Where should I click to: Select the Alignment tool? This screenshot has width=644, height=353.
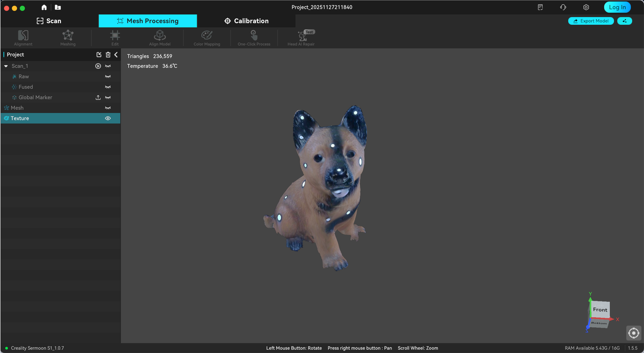(23, 37)
